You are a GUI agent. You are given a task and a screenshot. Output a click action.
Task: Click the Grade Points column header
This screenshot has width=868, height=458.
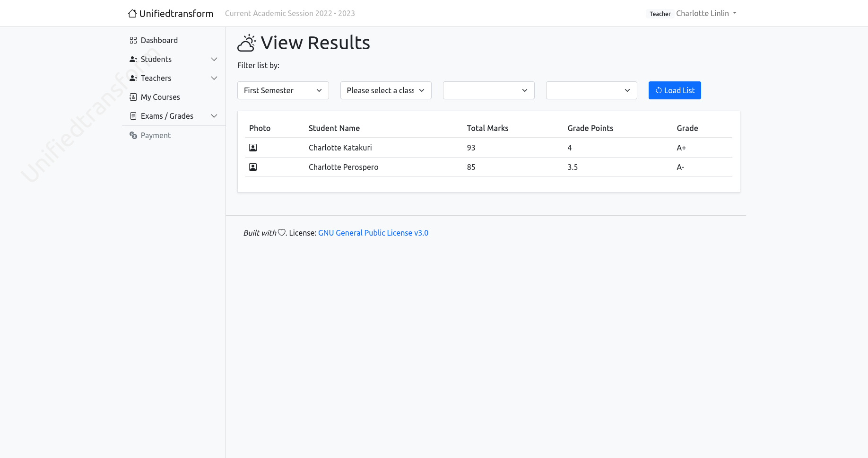[x=590, y=128]
